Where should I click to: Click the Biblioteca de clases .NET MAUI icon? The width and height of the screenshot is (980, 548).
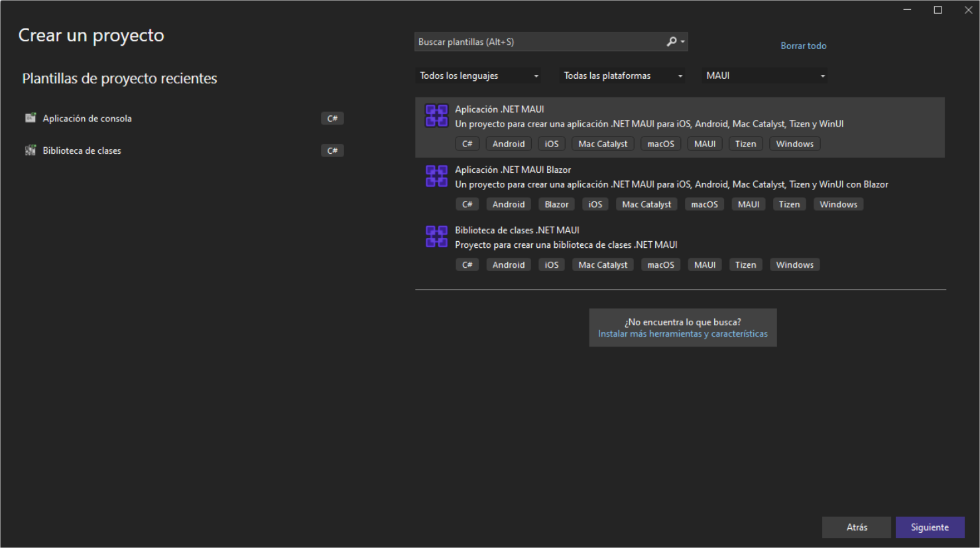pyautogui.click(x=436, y=237)
